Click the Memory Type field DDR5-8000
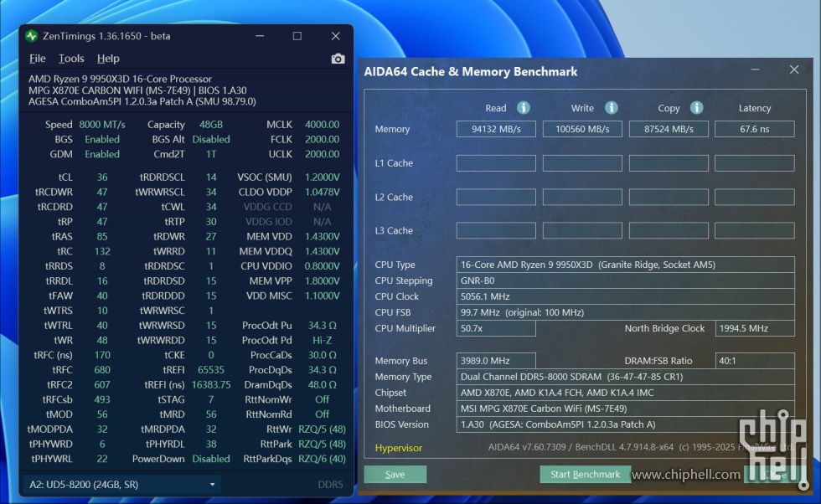Viewport: 821px width, 504px height. point(625,377)
